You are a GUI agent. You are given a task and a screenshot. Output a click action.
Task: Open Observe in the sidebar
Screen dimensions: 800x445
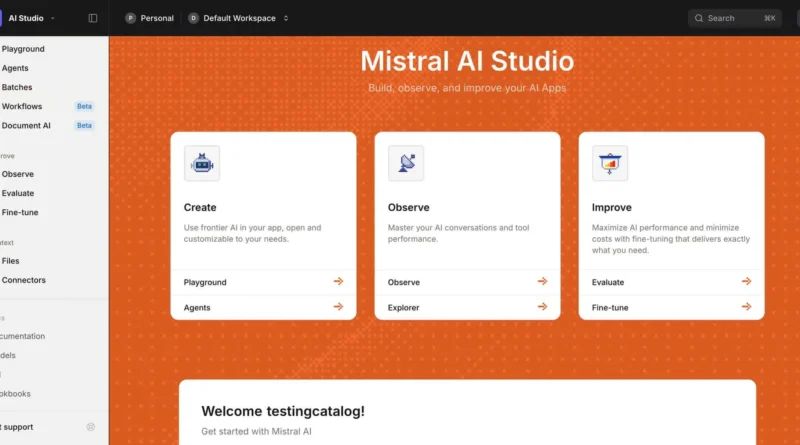(18, 174)
